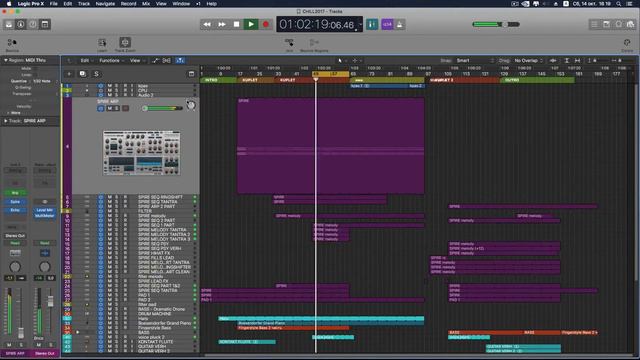The width and height of the screenshot is (640, 360).
Task: Toggle the Flex show/hide button
Action: pos(167,60)
